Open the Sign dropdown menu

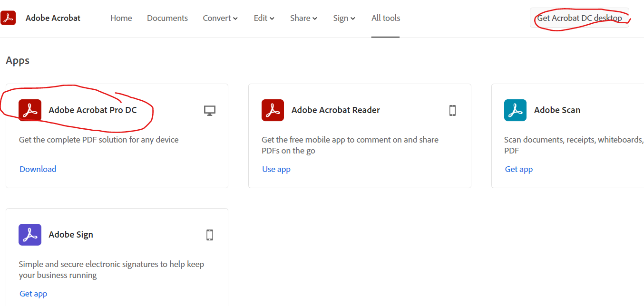point(344,18)
